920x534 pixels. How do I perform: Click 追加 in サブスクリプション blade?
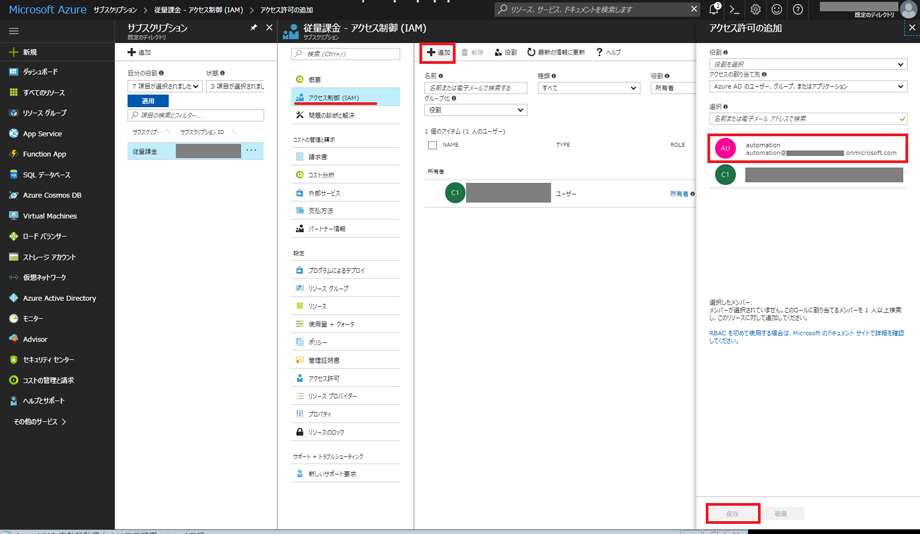[x=140, y=52]
